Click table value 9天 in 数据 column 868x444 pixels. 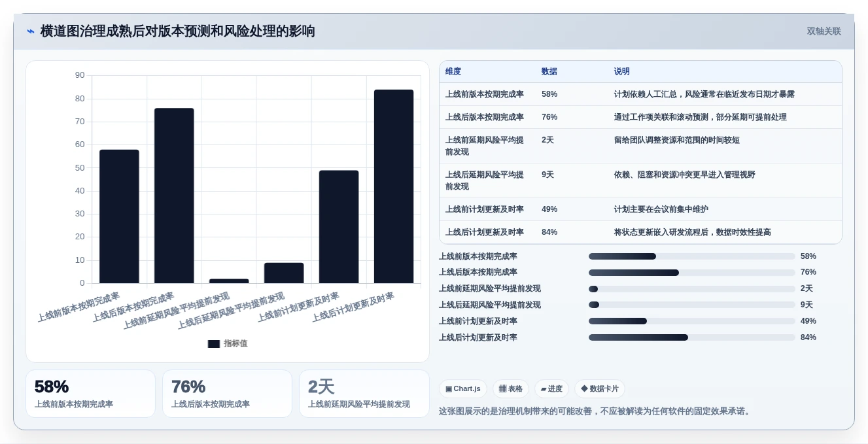click(548, 175)
